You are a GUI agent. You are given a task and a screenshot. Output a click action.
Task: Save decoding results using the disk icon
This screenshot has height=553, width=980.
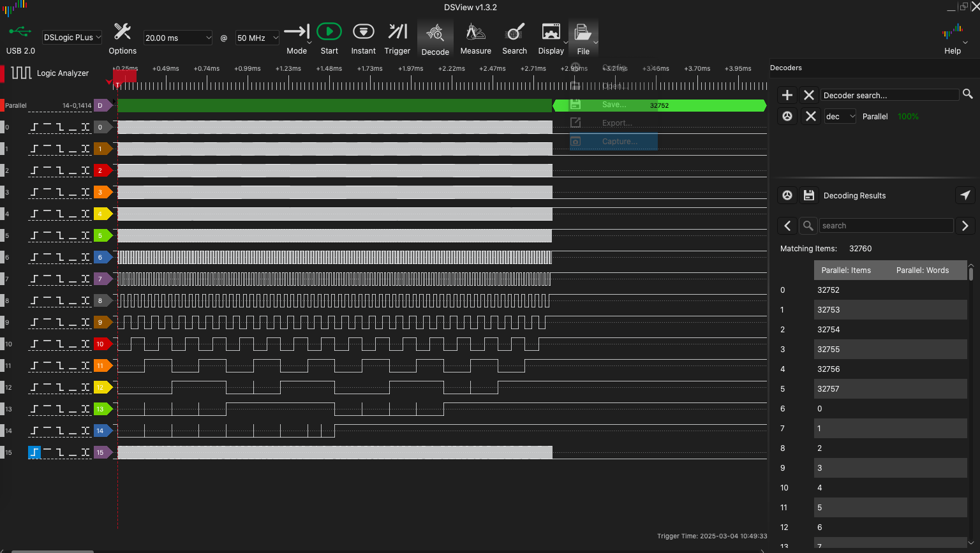808,195
